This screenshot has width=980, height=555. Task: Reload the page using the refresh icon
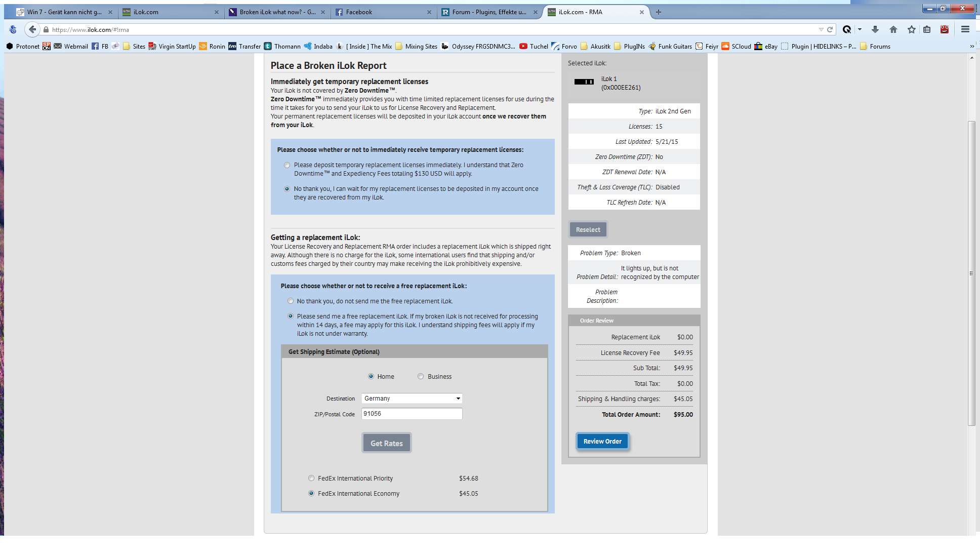[830, 29]
